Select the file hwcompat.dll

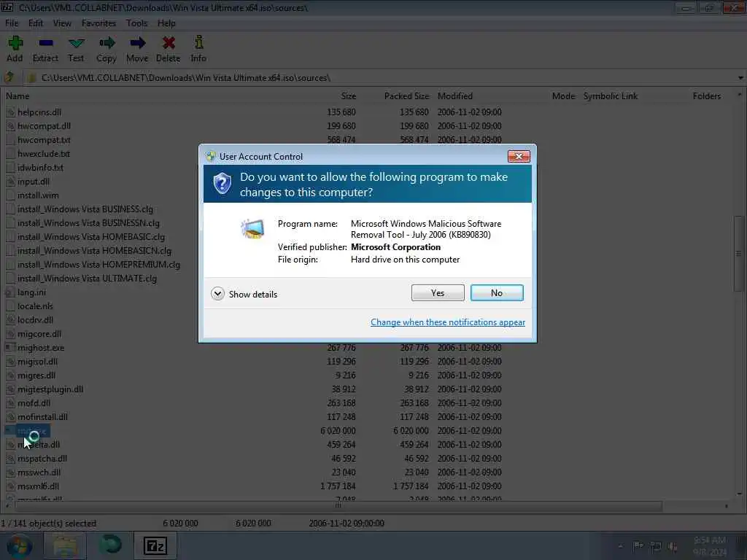point(44,126)
